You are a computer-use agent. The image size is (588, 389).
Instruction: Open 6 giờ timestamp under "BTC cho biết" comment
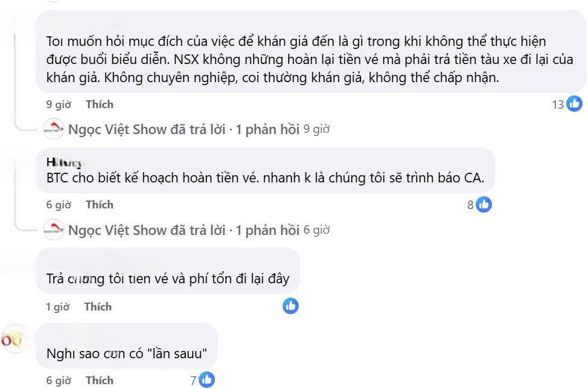[x=59, y=205]
